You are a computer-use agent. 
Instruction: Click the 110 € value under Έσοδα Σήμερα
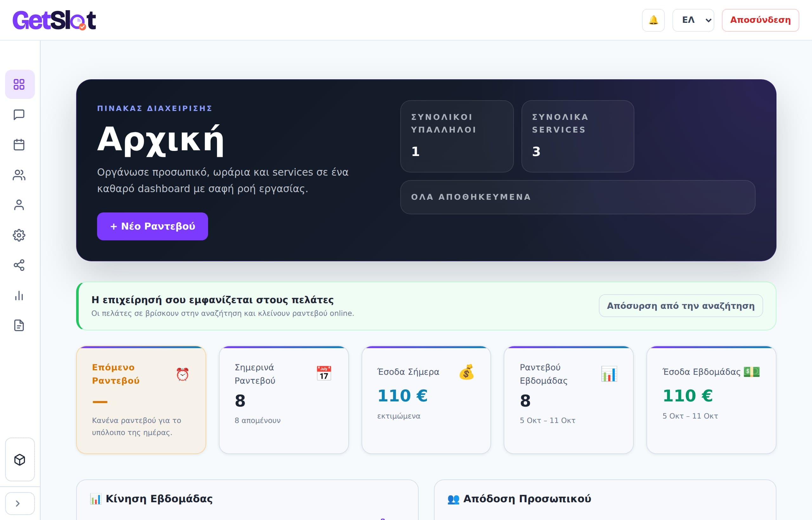[x=402, y=396]
